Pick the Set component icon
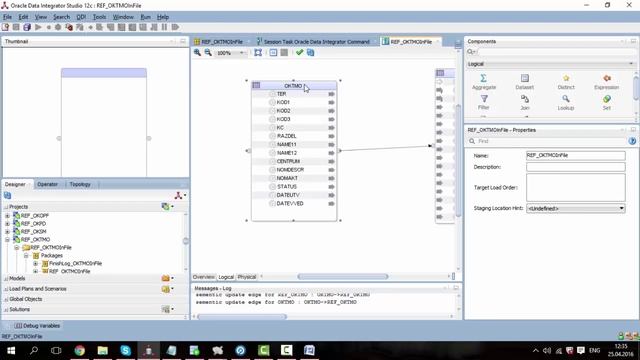The height and width of the screenshot is (360, 640). 607,99
